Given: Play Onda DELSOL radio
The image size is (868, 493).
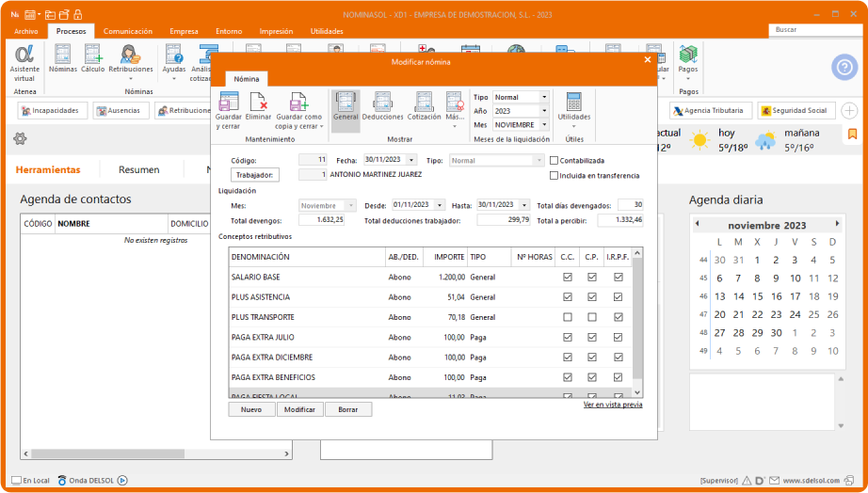Looking at the screenshot, I should pos(123,480).
